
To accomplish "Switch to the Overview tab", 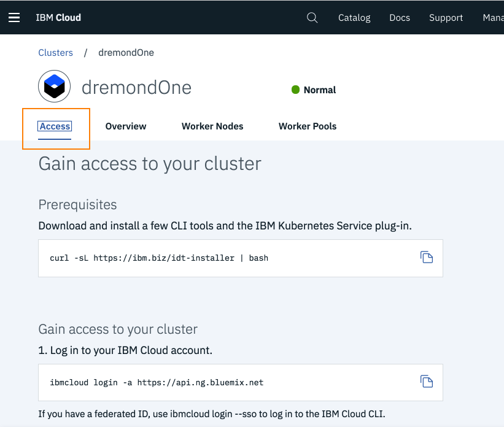I will [126, 126].
